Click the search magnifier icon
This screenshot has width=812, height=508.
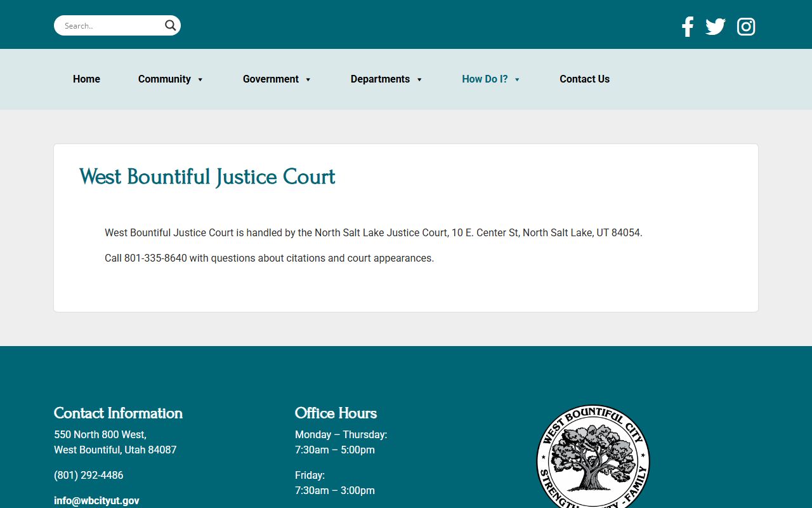171,25
